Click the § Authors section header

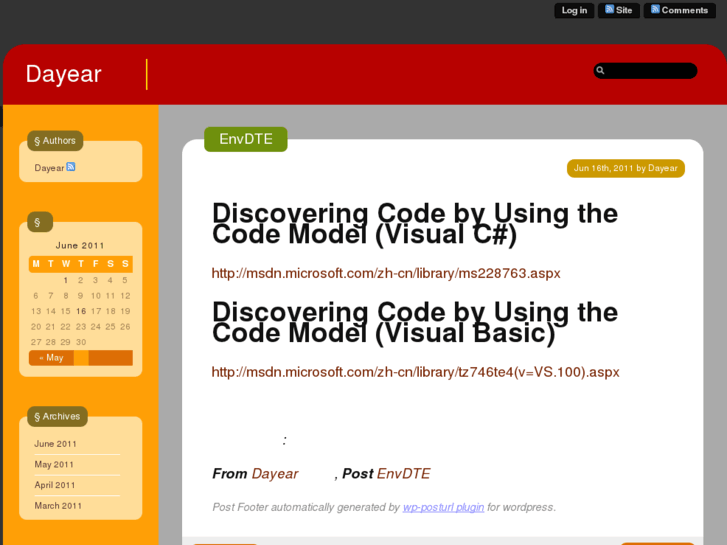55,141
